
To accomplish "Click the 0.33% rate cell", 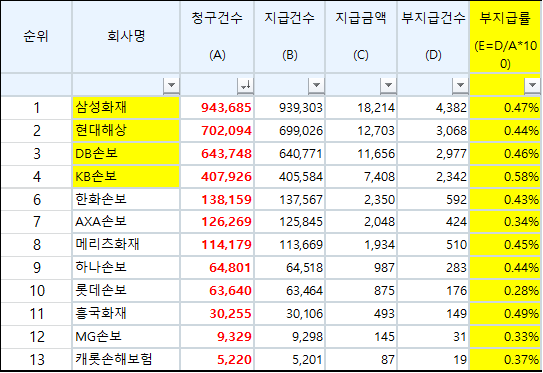I will point(505,337).
